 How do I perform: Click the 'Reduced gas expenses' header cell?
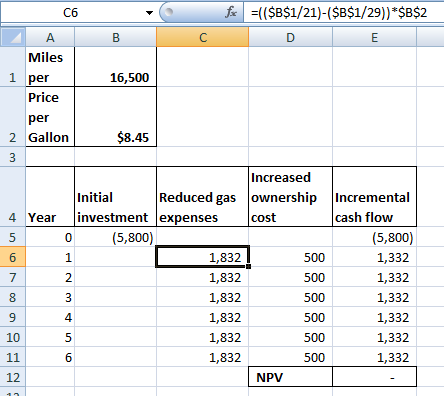203,197
